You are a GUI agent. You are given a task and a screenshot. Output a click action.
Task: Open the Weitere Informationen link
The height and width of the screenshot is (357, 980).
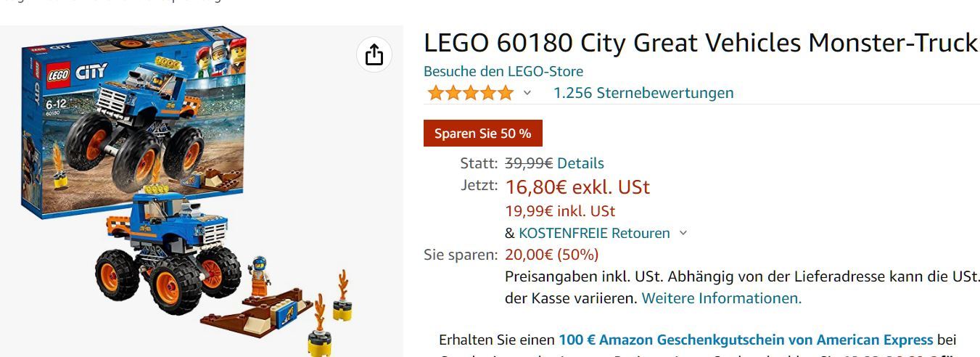click(722, 298)
